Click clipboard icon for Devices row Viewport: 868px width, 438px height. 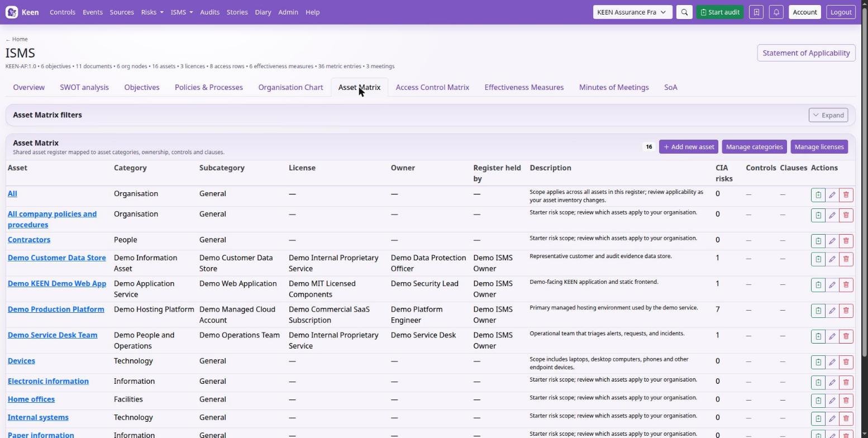(x=818, y=362)
